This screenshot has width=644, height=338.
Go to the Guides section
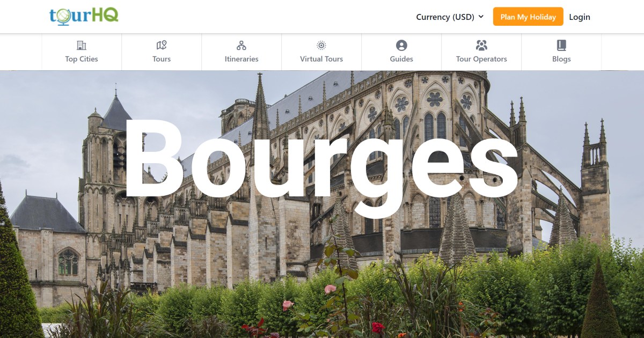tap(401, 59)
